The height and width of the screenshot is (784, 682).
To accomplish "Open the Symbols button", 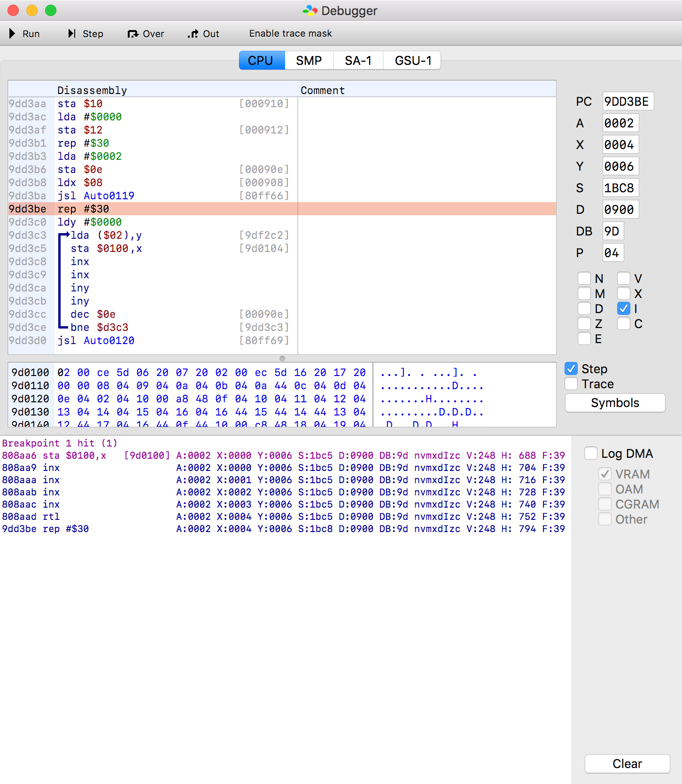I will click(615, 403).
